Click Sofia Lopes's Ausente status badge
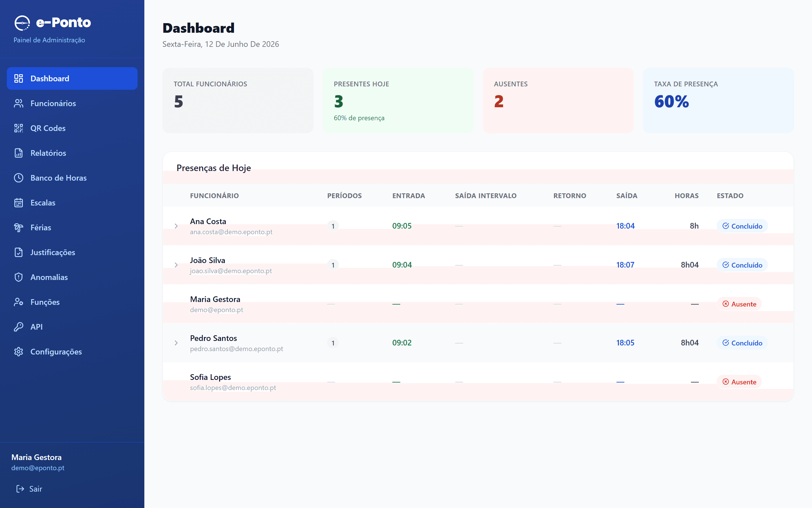Viewport: 812px width, 508px height. click(x=739, y=382)
